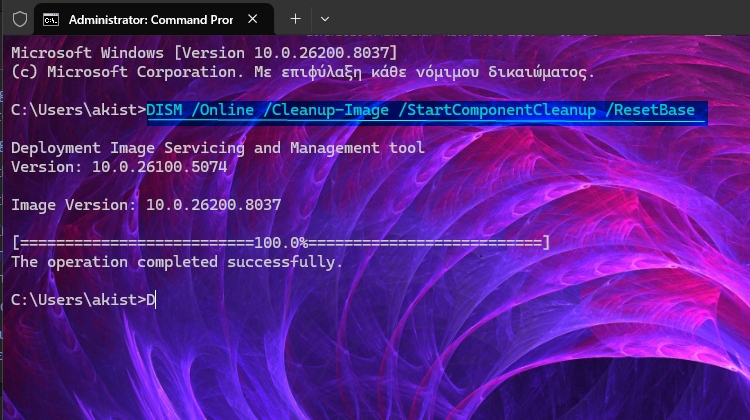Image resolution: width=750 pixels, height=420 pixels.
Task: Open a new tab with the plus button
Action: click(296, 19)
